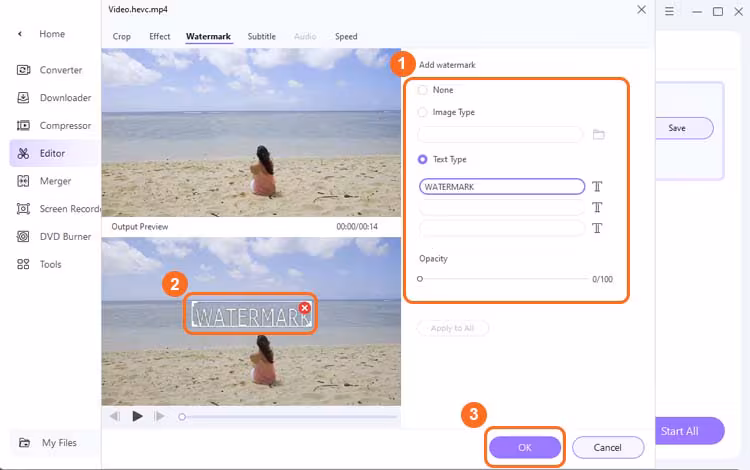Image resolution: width=750 pixels, height=470 pixels.
Task: Click the image path input field
Action: [x=500, y=134]
